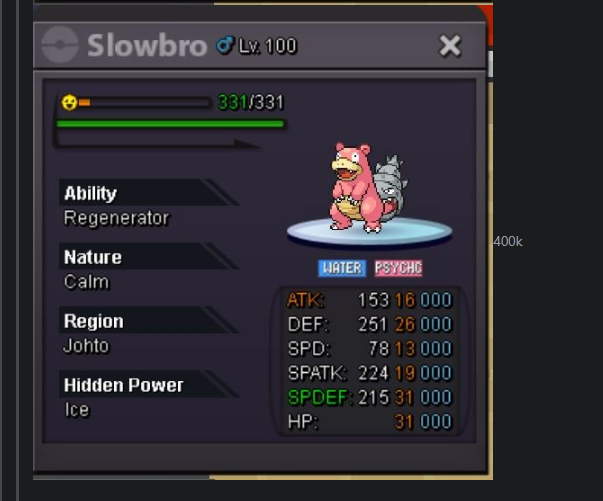Click the HP stat row
The image size is (603, 501).
click(369, 422)
